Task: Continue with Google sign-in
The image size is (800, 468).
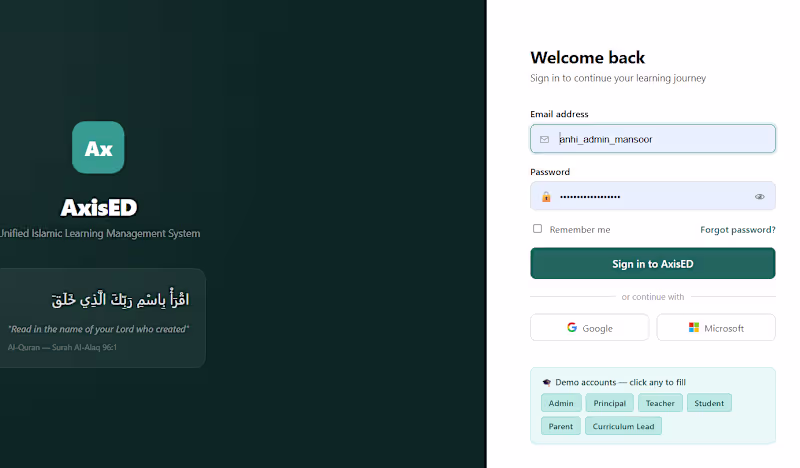Action: (x=590, y=328)
